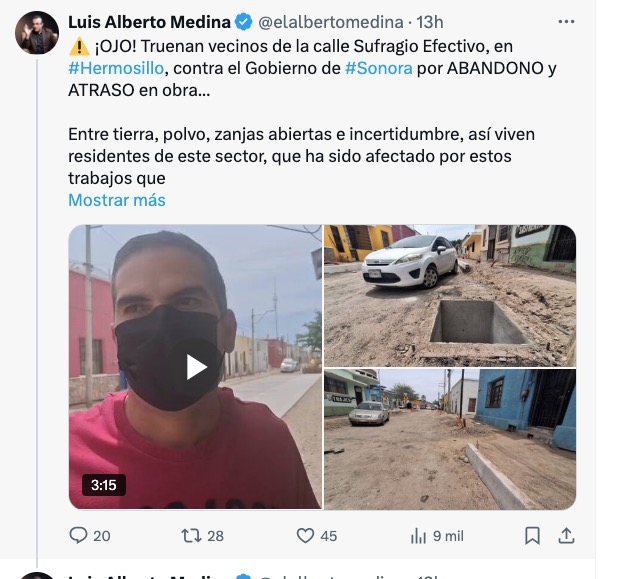
Task: Share the tweet via upload icon
Action: [x=566, y=536]
